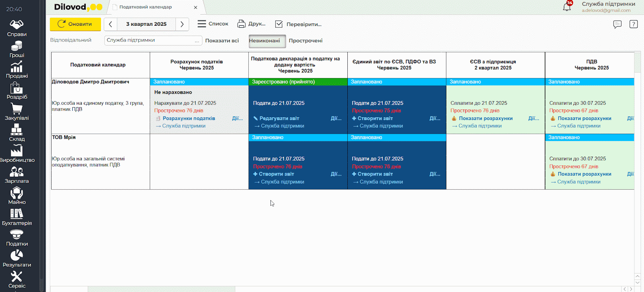
Task: Toggle the Прострочені filter
Action: 305,41
